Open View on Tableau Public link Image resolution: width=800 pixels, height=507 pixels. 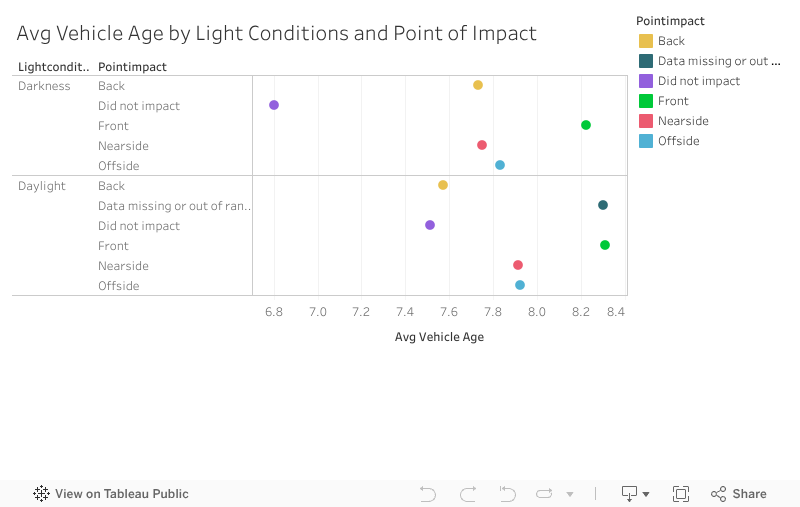click(x=121, y=494)
